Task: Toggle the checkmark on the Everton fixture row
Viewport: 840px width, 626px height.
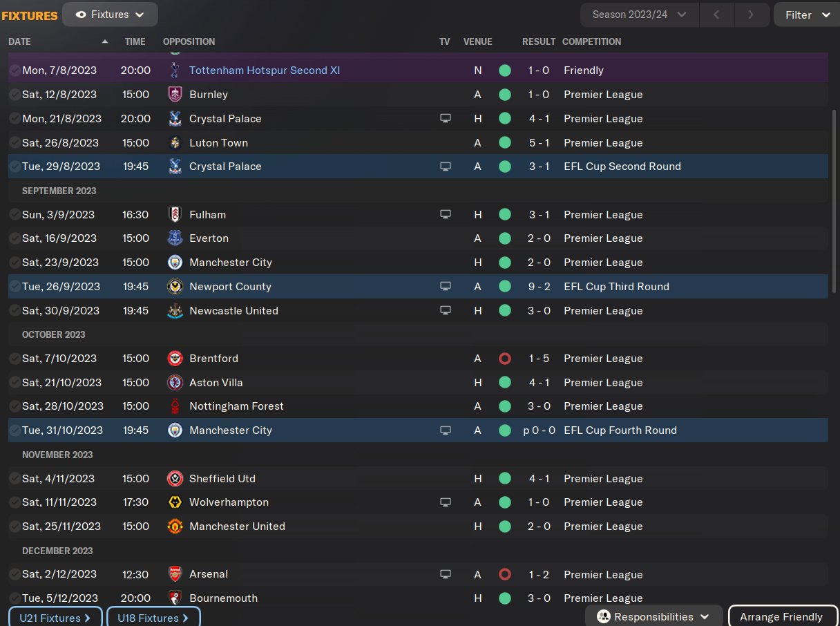Action: (15, 238)
